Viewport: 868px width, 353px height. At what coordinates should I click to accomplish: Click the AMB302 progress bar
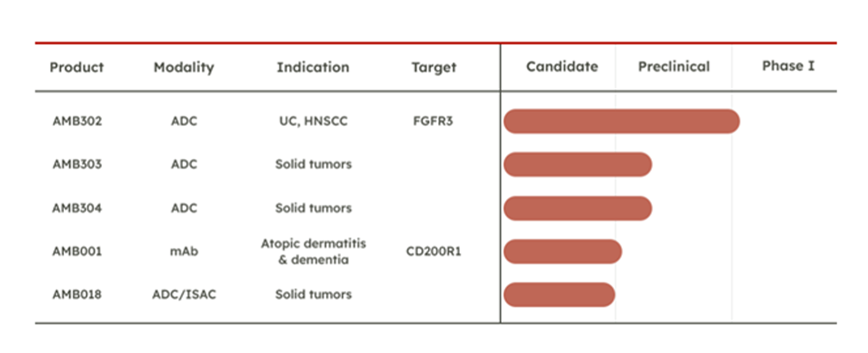pyautogui.click(x=622, y=122)
